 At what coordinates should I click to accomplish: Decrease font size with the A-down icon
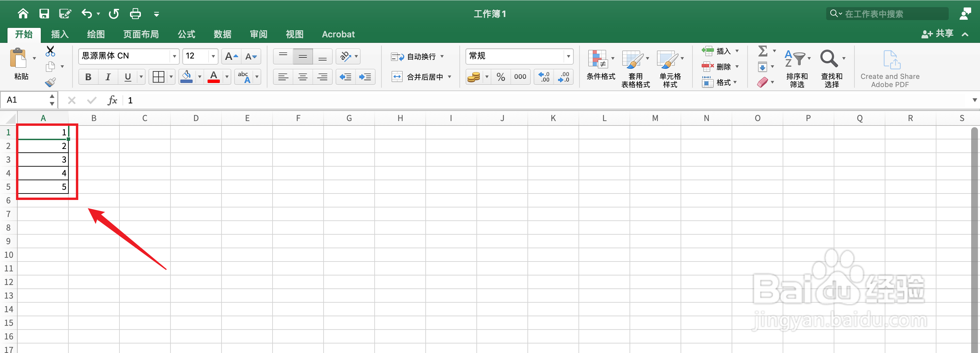pyautogui.click(x=251, y=57)
